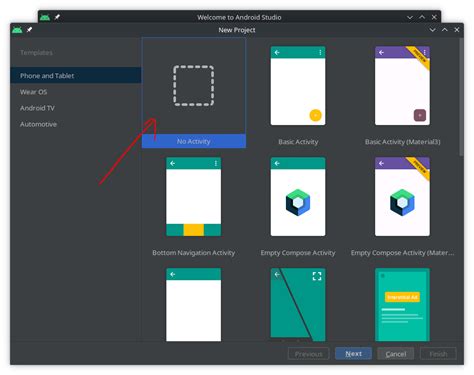Choose the Interstitial Ad template thumbnail
This screenshot has width=474, height=375.
pos(402,305)
